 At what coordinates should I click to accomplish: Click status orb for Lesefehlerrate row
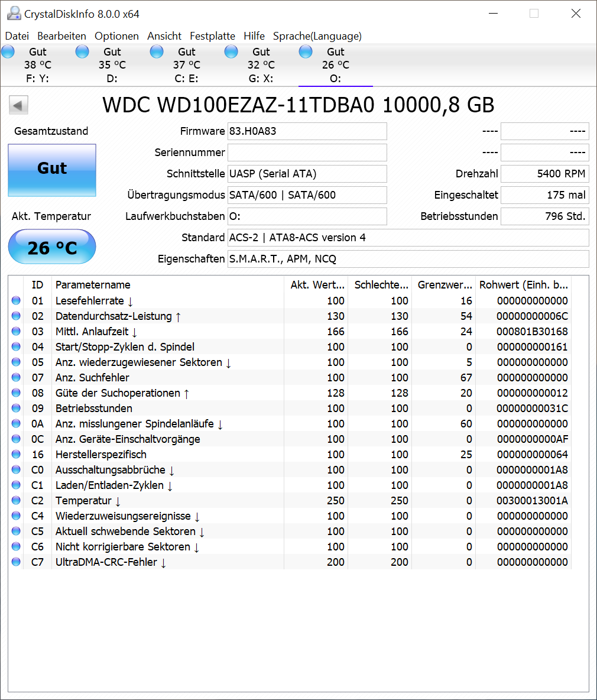point(16,300)
